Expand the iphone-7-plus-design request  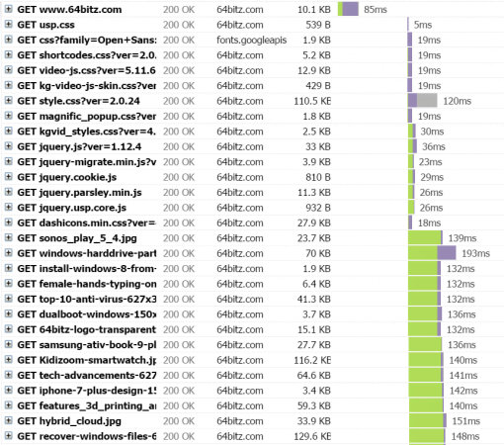point(9,390)
